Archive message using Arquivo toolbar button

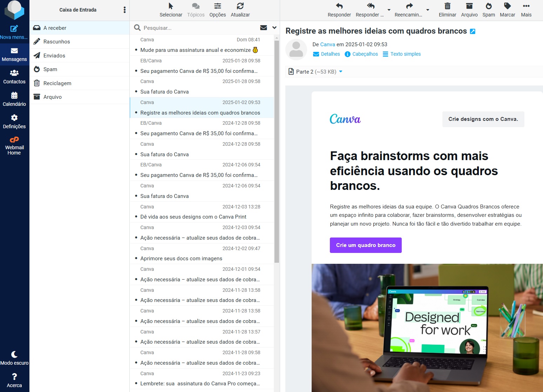469,10
